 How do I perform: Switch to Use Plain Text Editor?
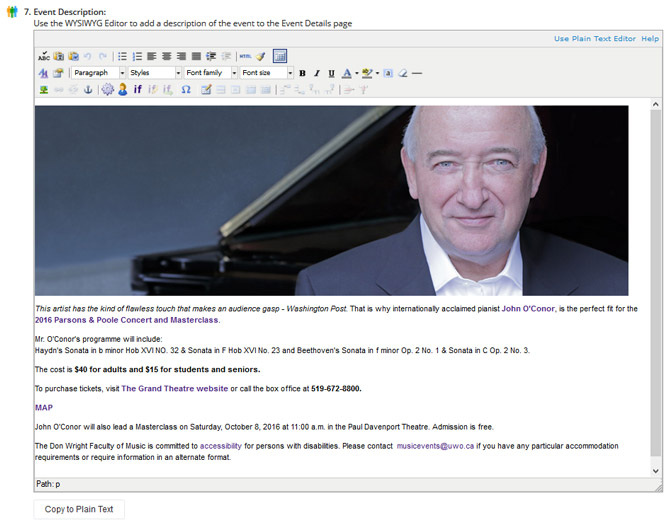pos(594,38)
